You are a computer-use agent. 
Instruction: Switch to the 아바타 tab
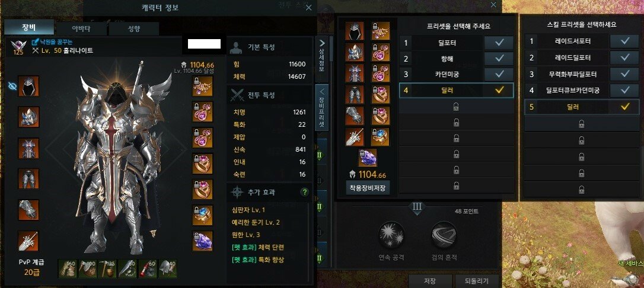coord(81,28)
